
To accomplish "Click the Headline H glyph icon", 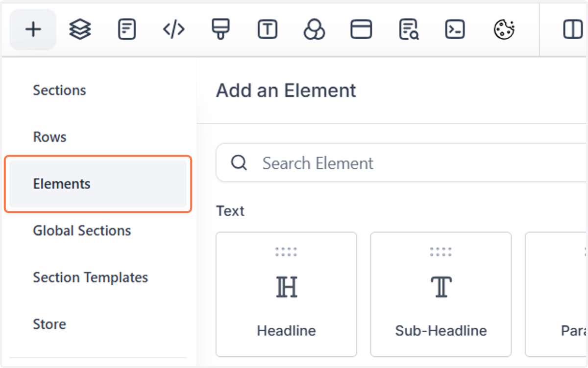I will click(x=287, y=287).
